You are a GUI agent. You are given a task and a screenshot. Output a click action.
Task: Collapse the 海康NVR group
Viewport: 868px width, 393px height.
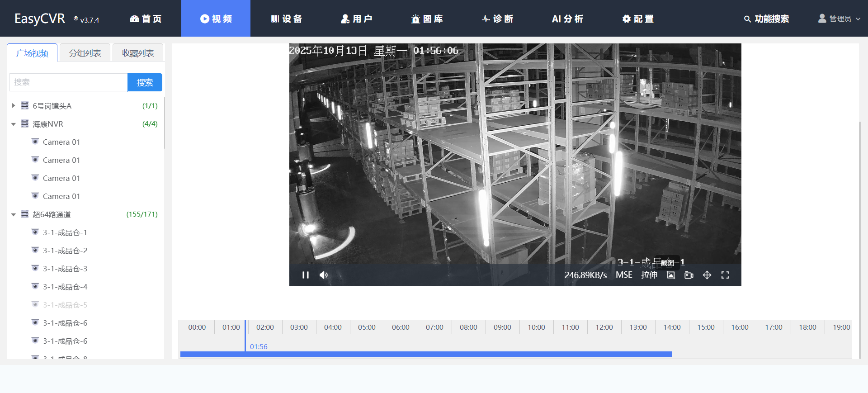14,124
